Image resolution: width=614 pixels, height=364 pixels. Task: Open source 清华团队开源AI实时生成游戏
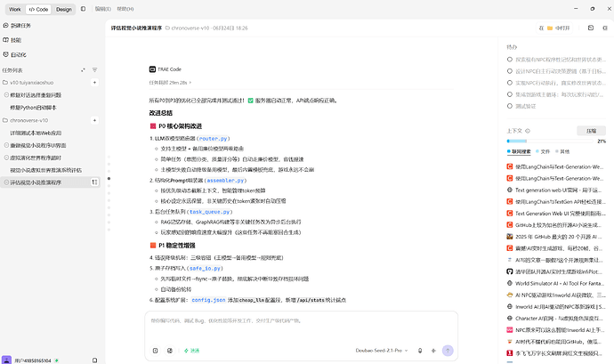(556, 271)
